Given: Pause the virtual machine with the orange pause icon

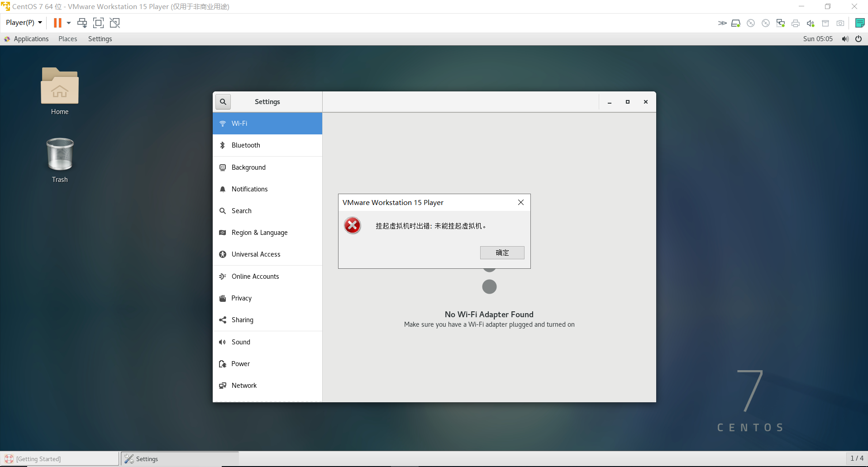Looking at the screenshot, I should [57, 23].
